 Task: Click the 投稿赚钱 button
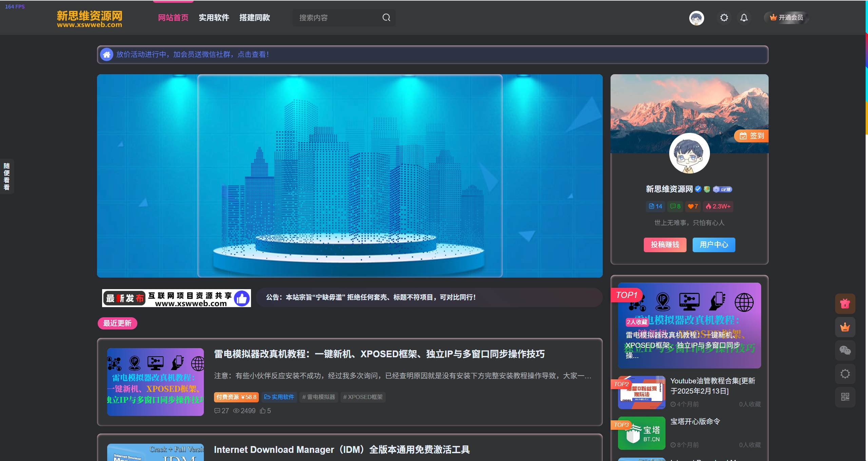click(665, 245)
